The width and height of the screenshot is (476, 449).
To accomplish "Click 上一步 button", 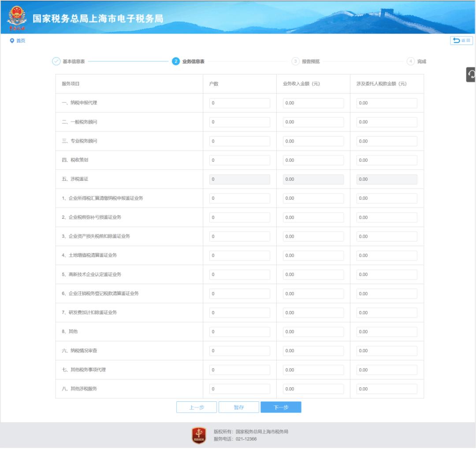I will pyautogui.click(x=197, y=407).
